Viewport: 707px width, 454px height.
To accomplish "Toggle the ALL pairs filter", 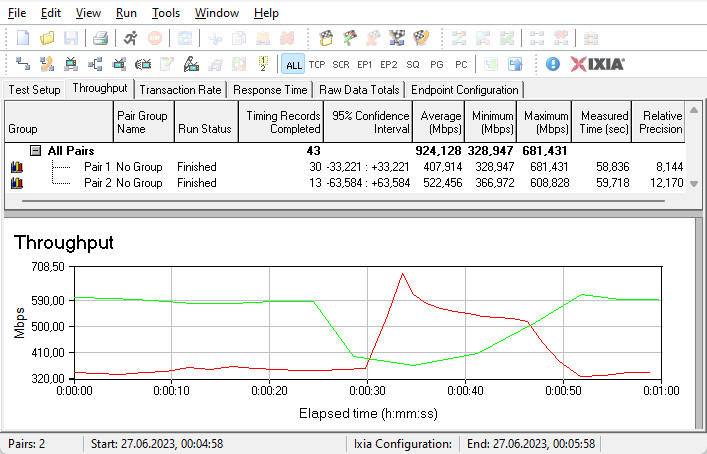I will pos(294,64).
